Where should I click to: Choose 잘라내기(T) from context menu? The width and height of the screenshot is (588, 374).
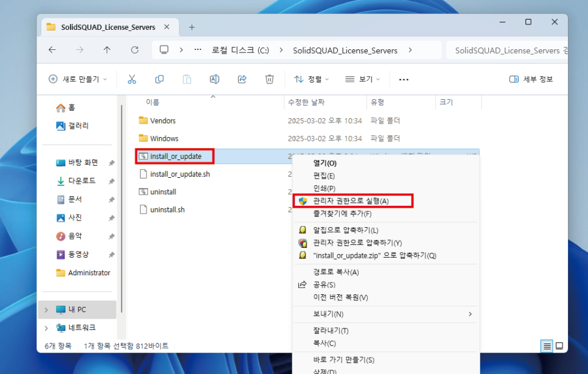[x=385, y=331]
